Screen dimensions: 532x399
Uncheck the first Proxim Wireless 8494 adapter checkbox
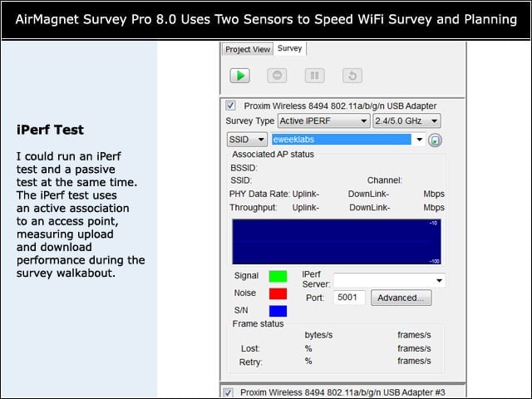point(231,106)
